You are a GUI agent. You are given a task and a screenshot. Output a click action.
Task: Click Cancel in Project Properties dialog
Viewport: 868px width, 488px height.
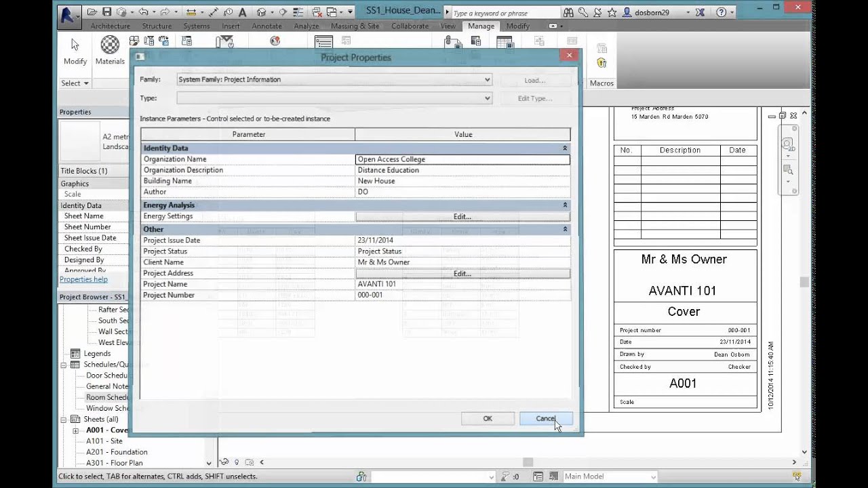[x=546, y=419]
